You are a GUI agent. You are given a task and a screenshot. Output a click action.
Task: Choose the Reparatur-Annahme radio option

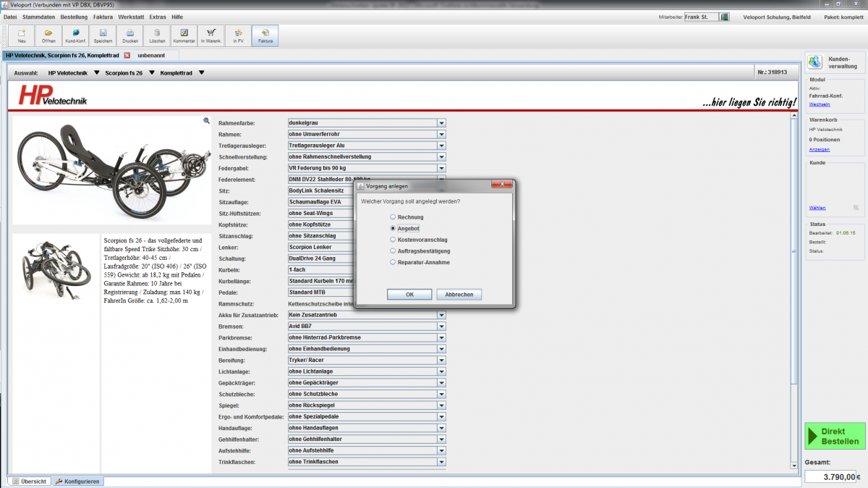(393, 262)
